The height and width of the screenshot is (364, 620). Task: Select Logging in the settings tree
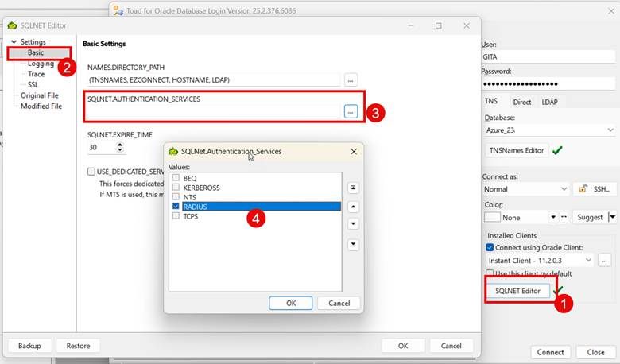tap(41, 64)
